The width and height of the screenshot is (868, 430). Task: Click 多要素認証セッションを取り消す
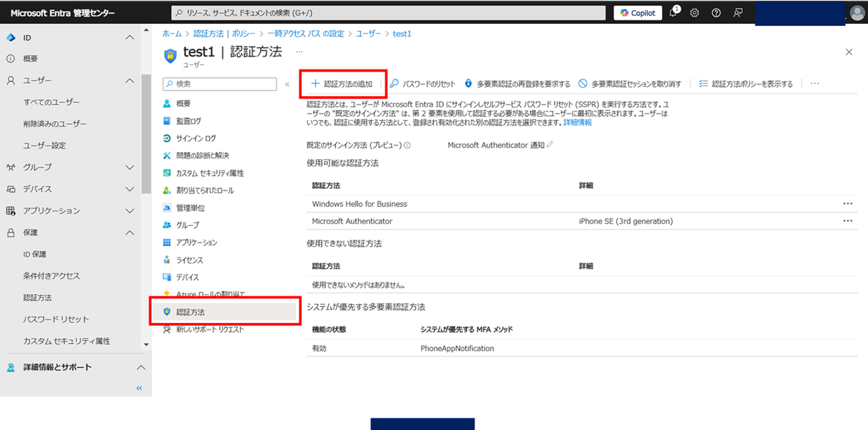click(629, 84)
